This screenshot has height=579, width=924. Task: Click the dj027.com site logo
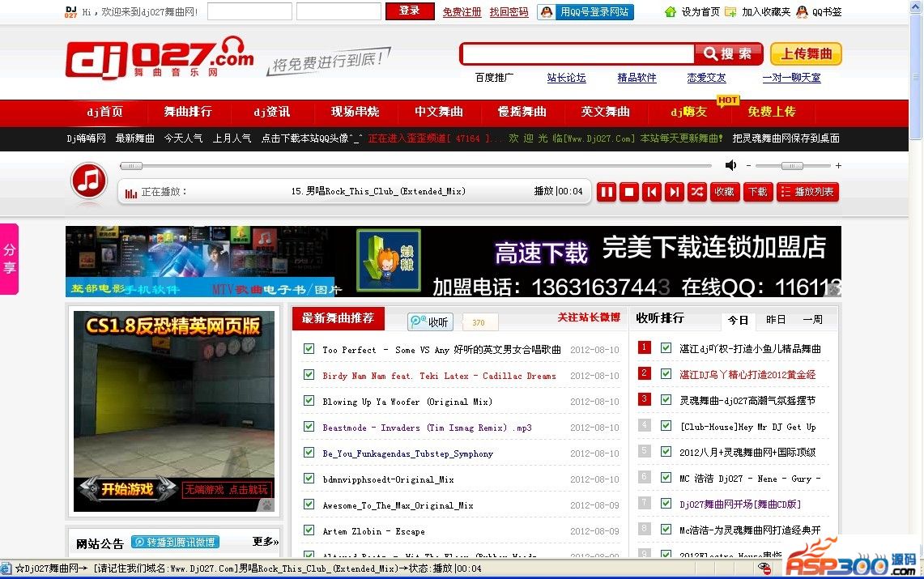pos(159,57)
